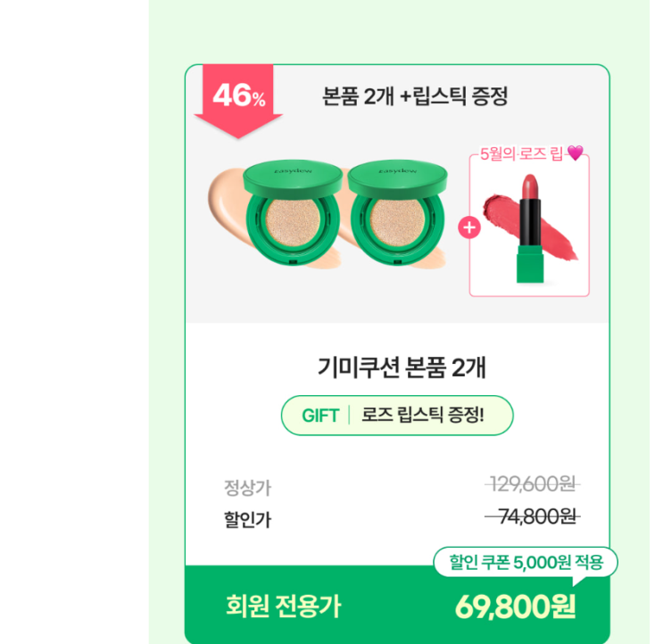This screenshot has height=644, width=663.
Task: Click the green GIFT label
Action: 320,416
